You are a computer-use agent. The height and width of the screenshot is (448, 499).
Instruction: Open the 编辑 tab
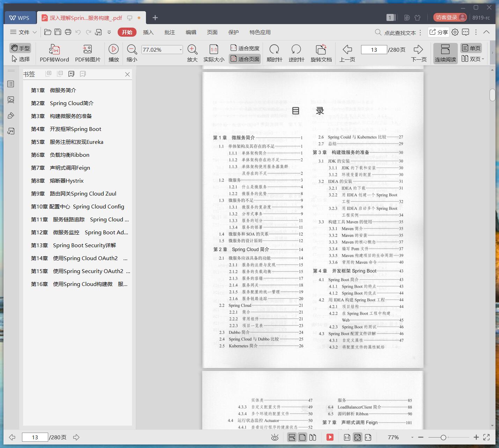pos(191,32)
